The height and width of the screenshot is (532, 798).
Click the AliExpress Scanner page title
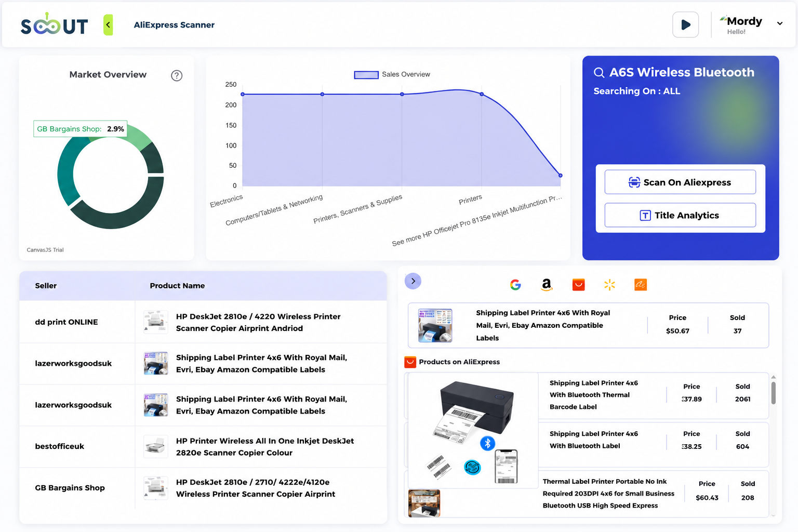[174, 25]
